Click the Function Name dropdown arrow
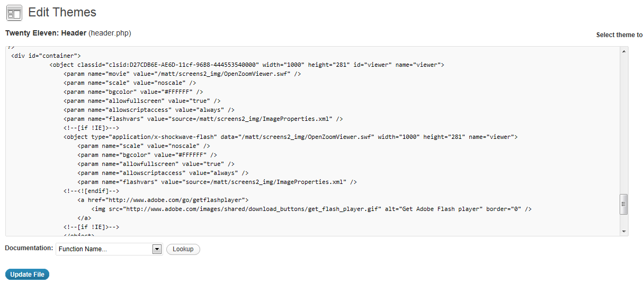Viewport: 644px width, 282px height. tap(157, 249)
